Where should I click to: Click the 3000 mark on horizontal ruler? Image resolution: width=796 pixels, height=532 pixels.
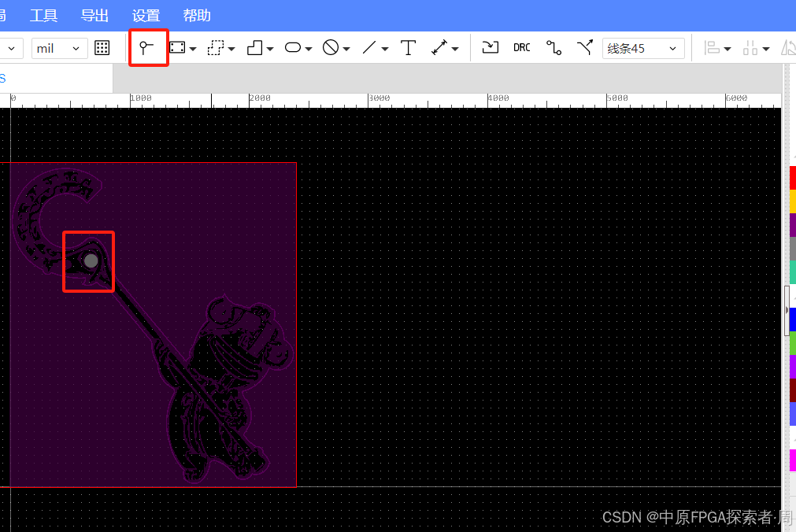(x=379, y=98)
